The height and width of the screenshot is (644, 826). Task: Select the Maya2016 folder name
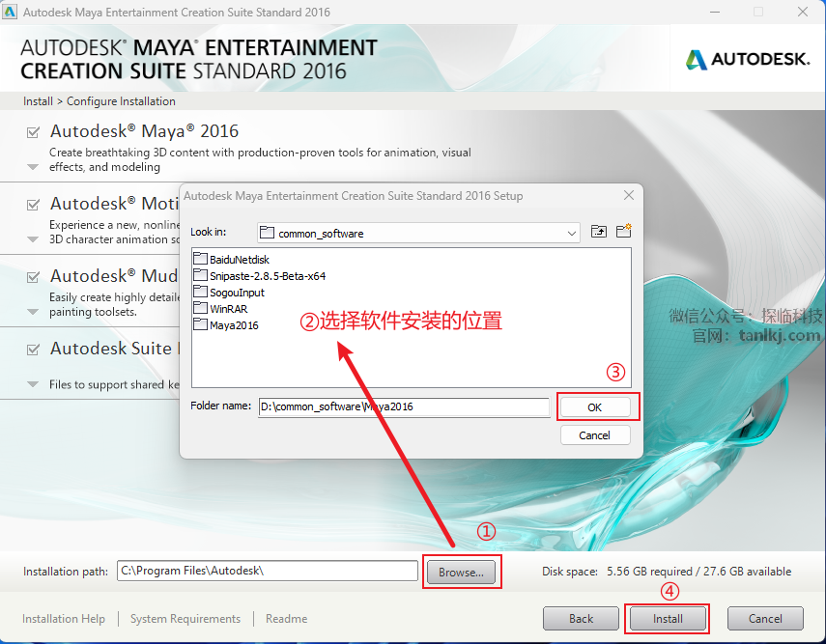[x=234, y=325]
